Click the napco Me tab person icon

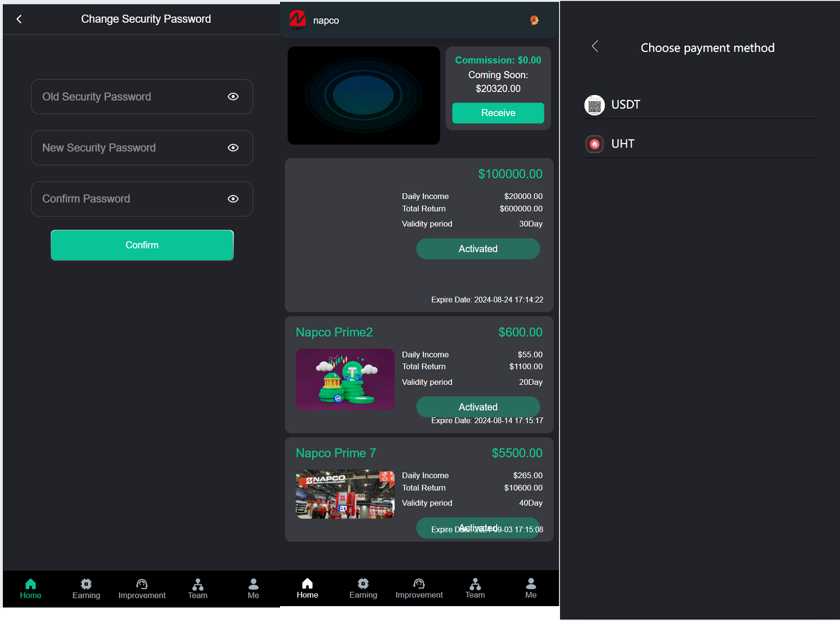point(531,583)
